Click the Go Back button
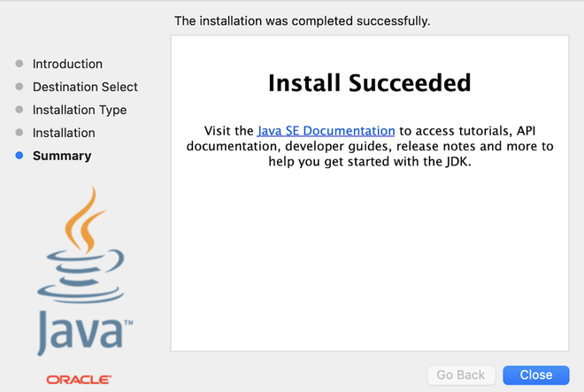The height and width of the screenshot is (392, 584). coord(461,375)
